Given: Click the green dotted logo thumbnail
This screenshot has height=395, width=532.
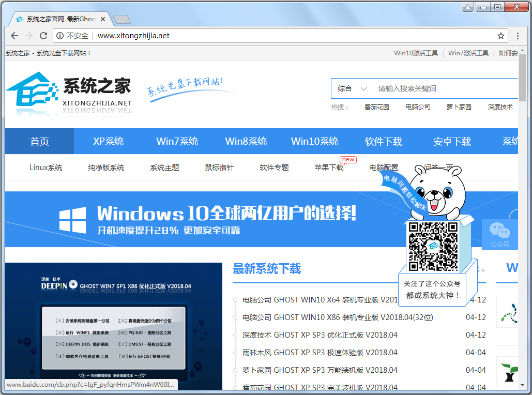Looking at the screenshot, I should 508,313.
